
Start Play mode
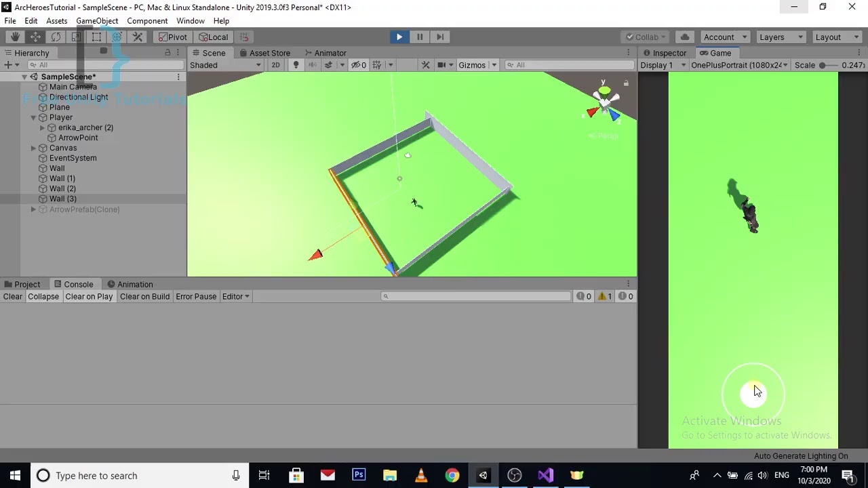[x=399, y=37]
